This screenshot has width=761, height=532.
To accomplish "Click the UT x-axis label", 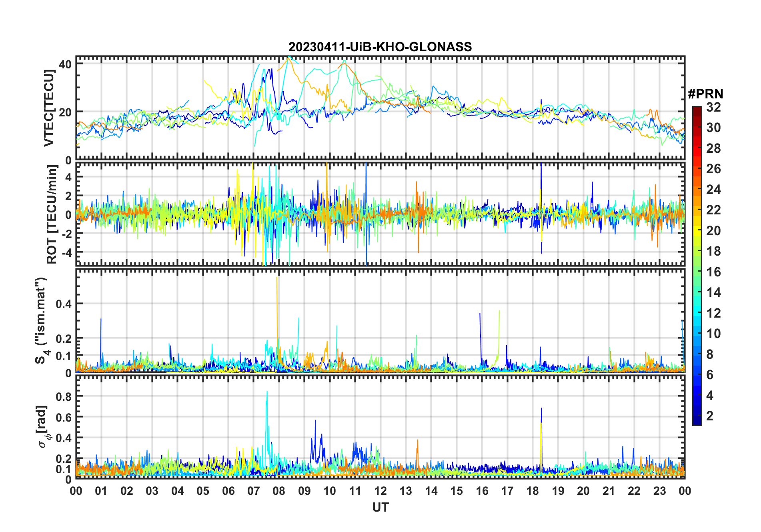I will [380, 507].
